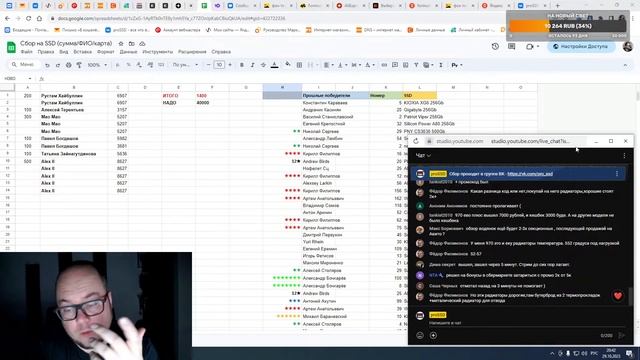Image resolution: width=640 pixels, height=360 pixels.
Task: Increase font size with plus
Action: [x=230, y=65]
